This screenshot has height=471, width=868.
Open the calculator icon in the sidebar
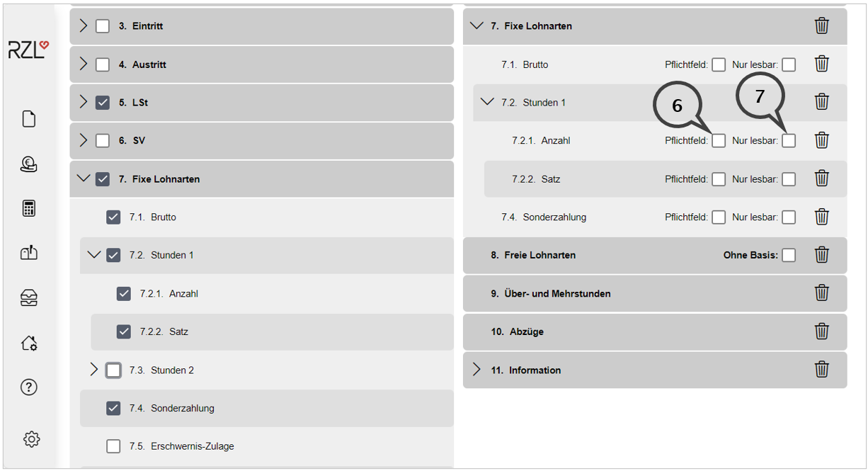[x=29, y=208]
